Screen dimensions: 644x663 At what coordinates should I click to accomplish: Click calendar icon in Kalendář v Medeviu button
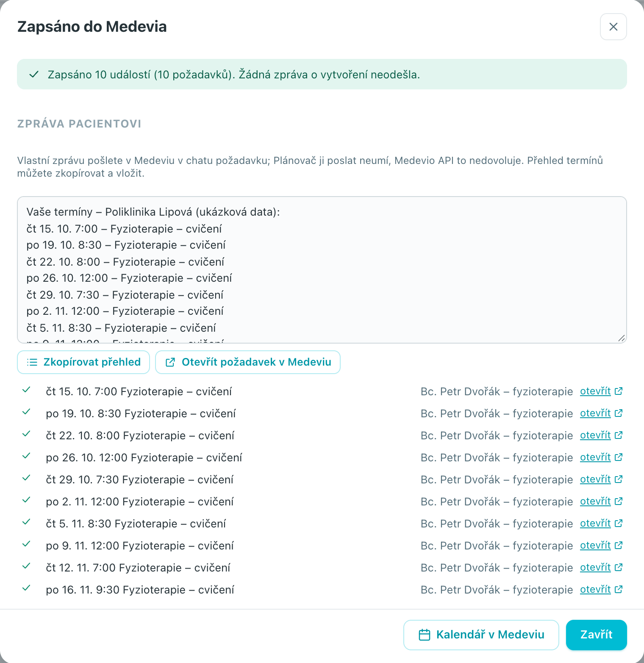tap(425, 635)
